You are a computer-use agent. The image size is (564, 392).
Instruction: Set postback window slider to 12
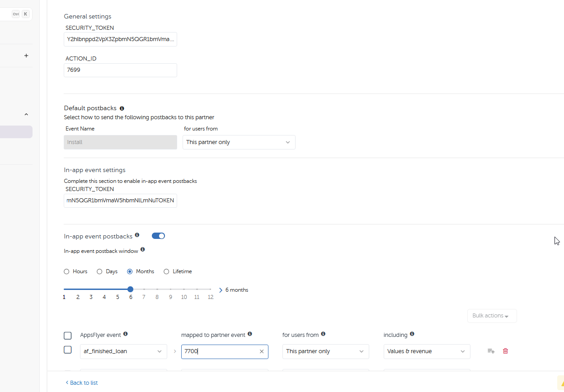[x=211, y=289]
